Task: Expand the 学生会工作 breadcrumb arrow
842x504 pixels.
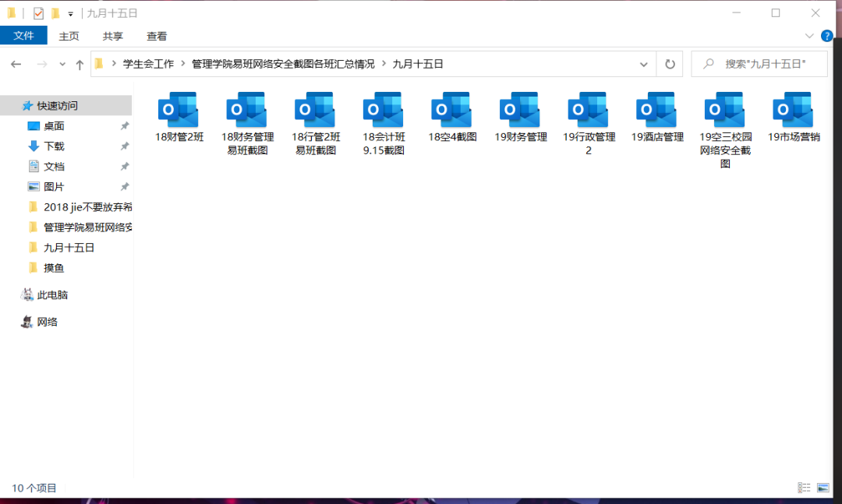Action: 183,64
